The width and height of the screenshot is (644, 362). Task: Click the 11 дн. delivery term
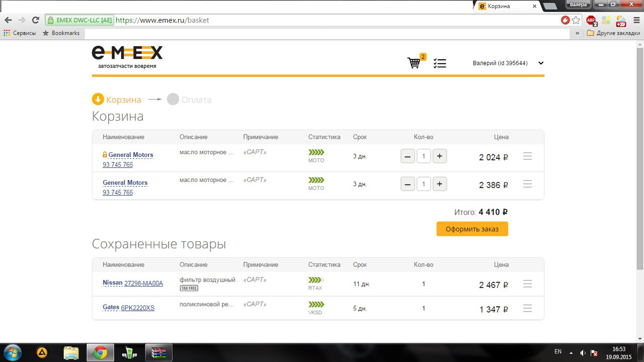(x=362, y=284)
